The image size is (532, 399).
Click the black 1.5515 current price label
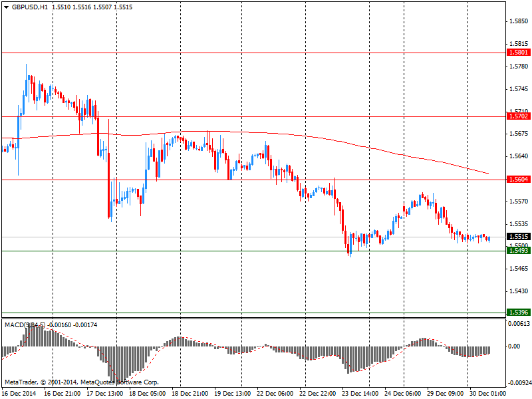point(519,236)
